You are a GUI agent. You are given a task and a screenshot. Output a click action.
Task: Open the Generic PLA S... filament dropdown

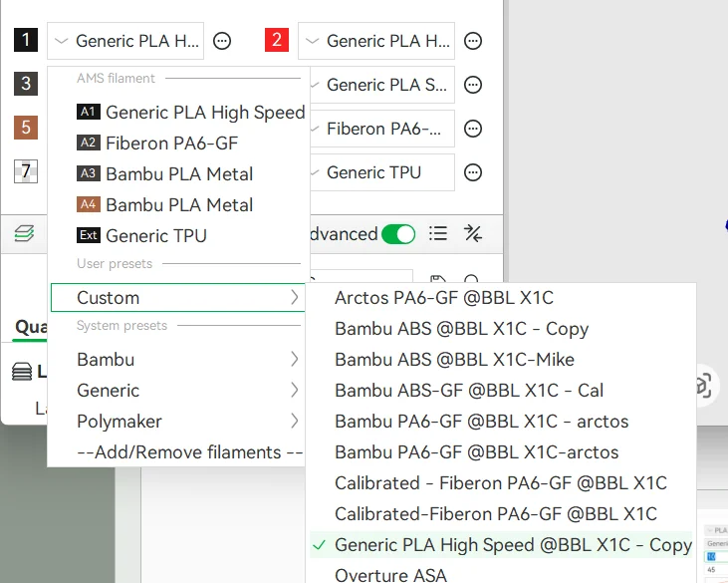point(382,85)
